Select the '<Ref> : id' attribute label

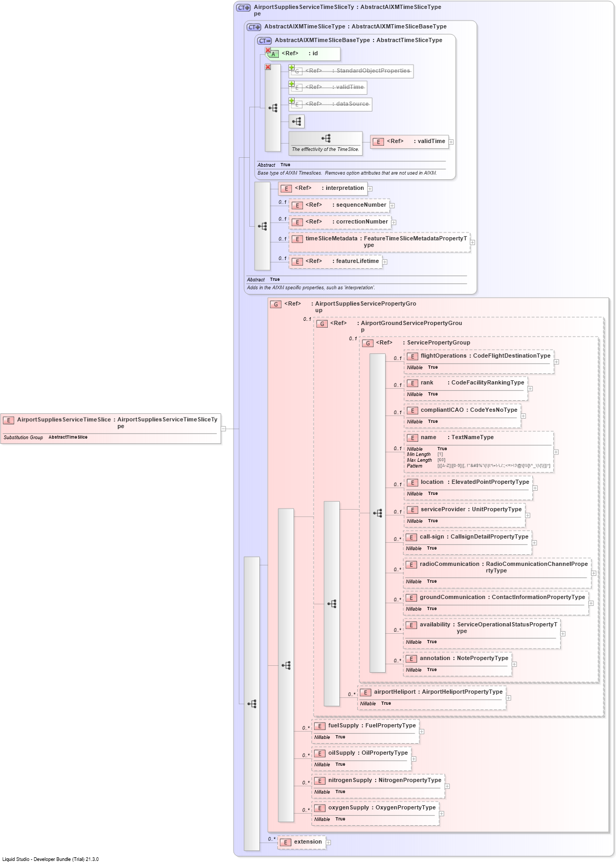(x=299, y=54)
